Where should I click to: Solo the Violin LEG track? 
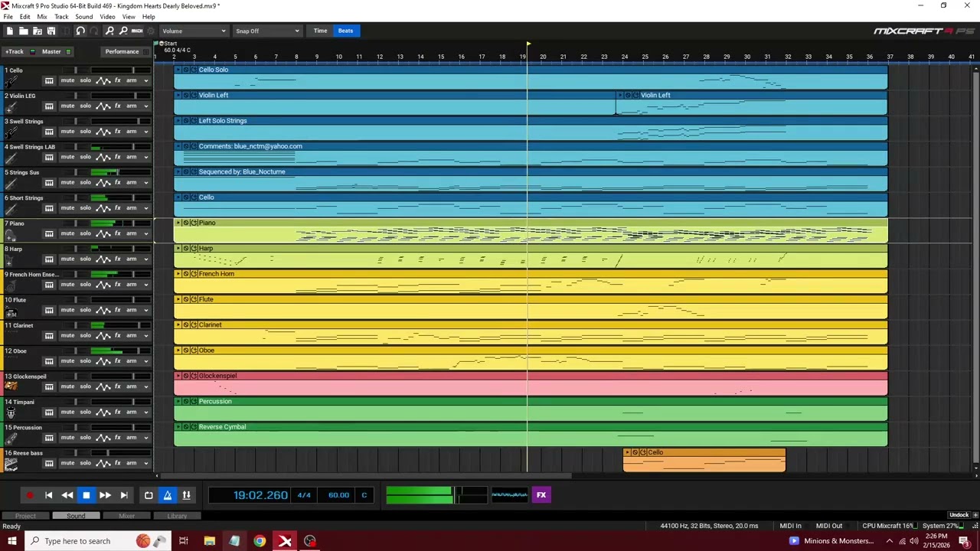[x=86, y=106]
